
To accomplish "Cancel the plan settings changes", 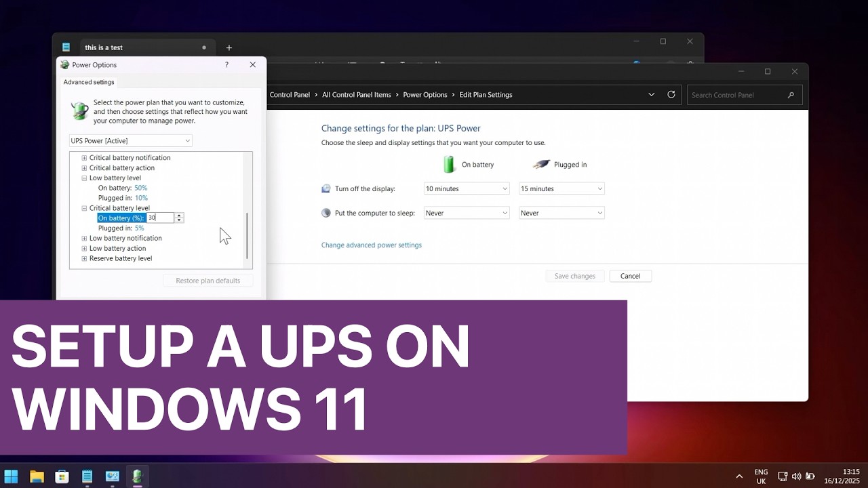I will [x=631, y=276].
